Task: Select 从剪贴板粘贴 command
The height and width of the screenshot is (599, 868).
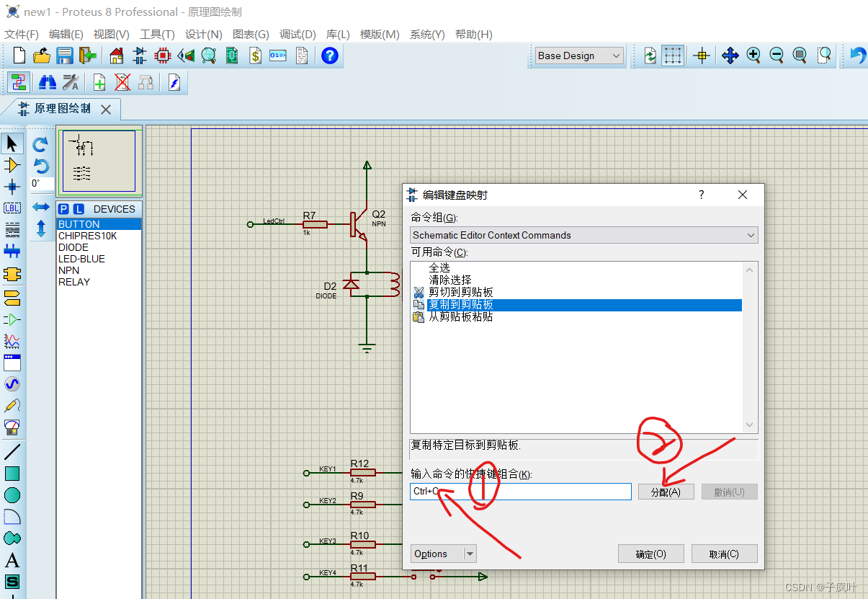Action: pos(461,316)
